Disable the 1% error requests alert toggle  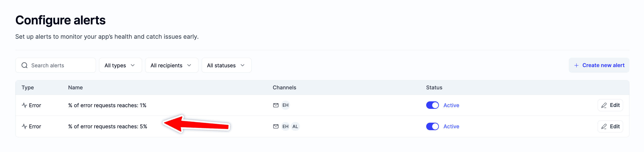click(x=432, y=105)
